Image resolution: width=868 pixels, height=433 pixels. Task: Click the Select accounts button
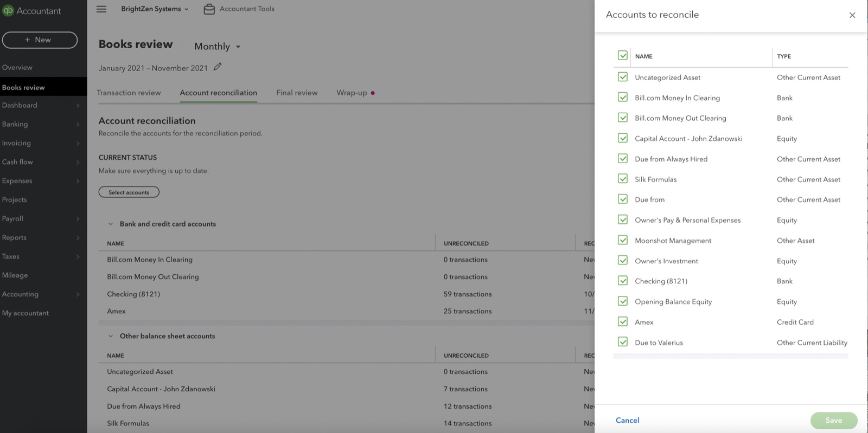129,192
